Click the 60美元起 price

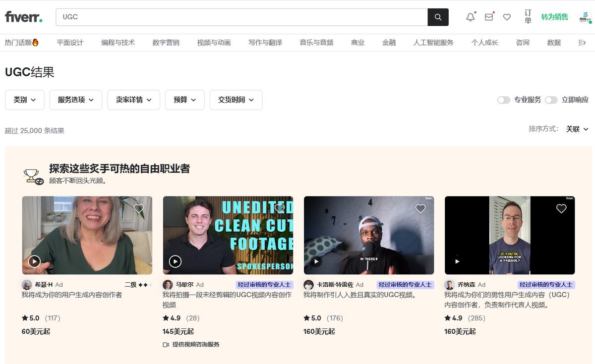36,331
